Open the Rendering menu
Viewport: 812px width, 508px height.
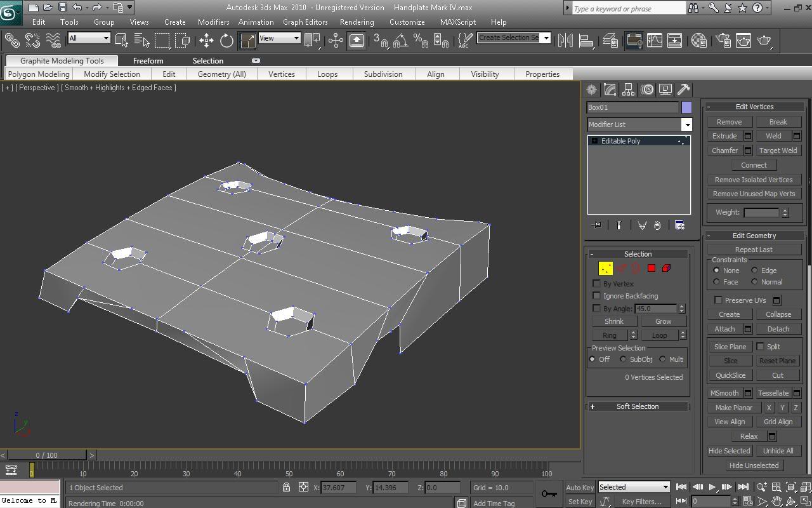(x=357, y=22)
